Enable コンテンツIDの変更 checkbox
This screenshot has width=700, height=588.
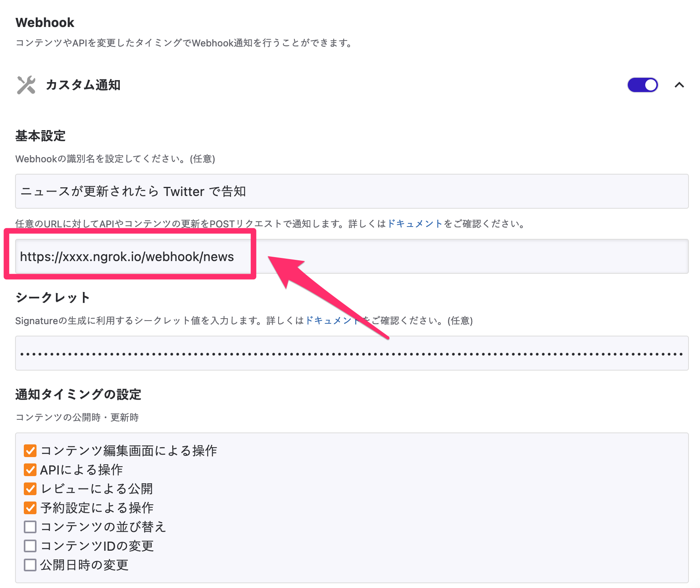30,546
